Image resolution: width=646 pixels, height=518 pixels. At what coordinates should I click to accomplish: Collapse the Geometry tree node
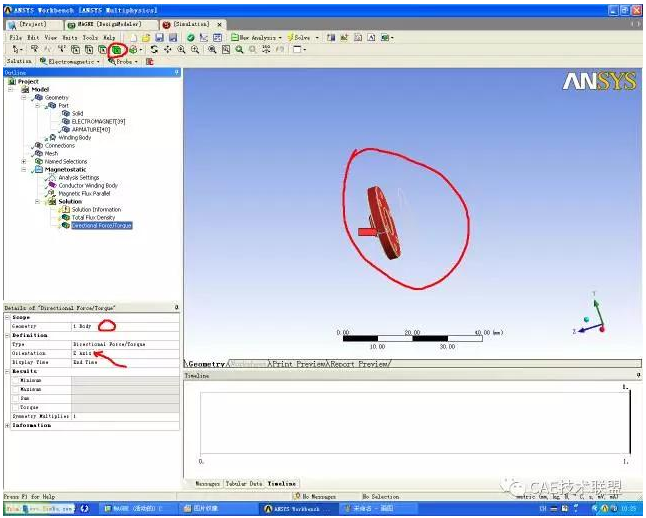24,98
